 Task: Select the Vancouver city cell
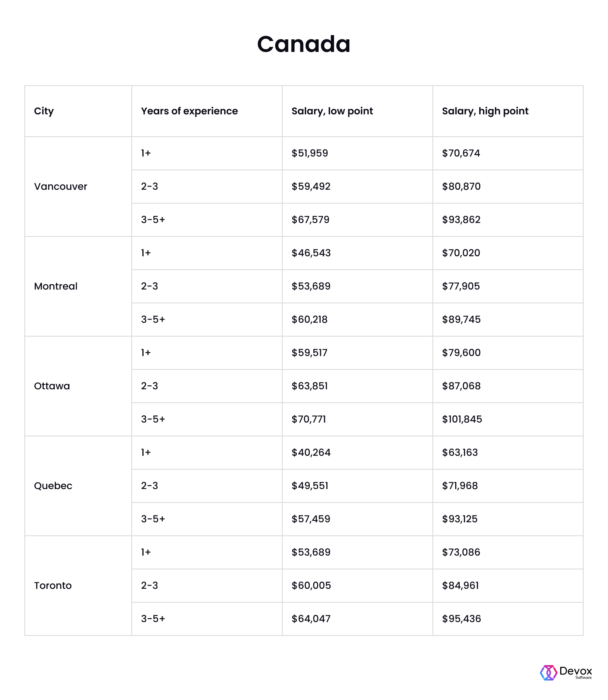(x=61, y=187)
